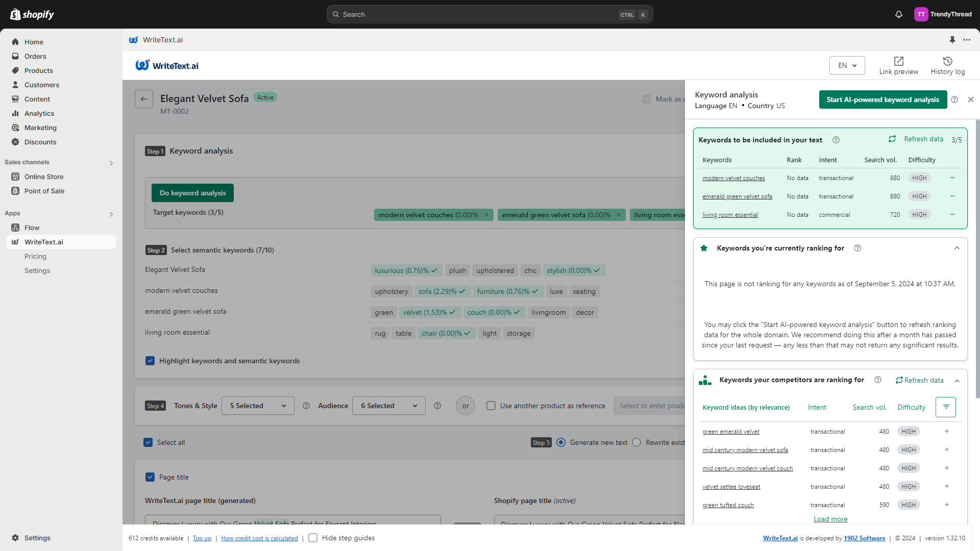
Task: Open Link preview
Action: [899, 66]
